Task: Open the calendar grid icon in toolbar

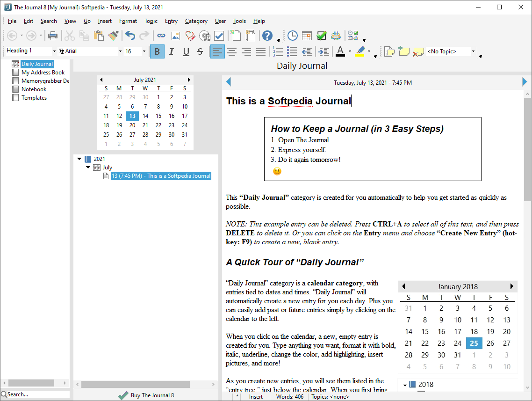Action: coord(307,36)
